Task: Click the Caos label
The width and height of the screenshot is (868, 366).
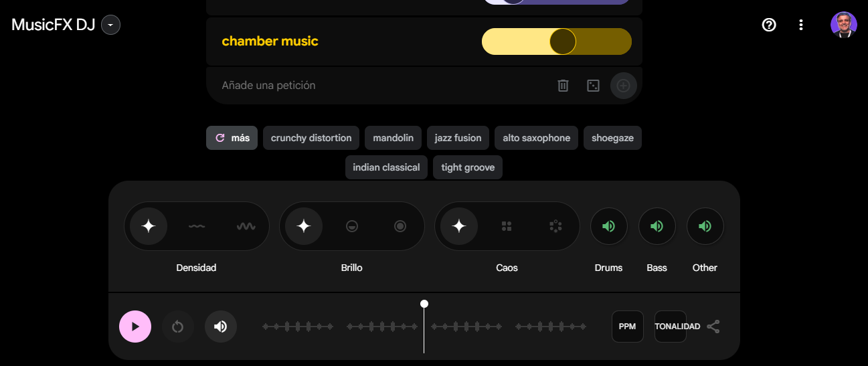Action: [x=507, y=268]
